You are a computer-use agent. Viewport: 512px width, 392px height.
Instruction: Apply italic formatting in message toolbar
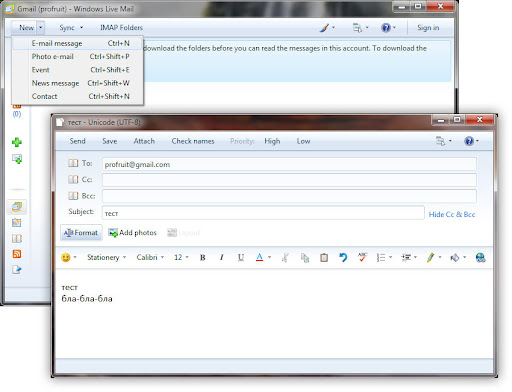[221, 257]
